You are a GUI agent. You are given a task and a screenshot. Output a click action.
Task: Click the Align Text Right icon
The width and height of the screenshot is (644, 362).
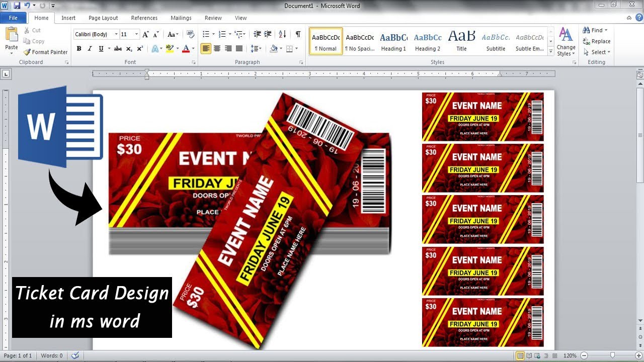pos(228,49)
